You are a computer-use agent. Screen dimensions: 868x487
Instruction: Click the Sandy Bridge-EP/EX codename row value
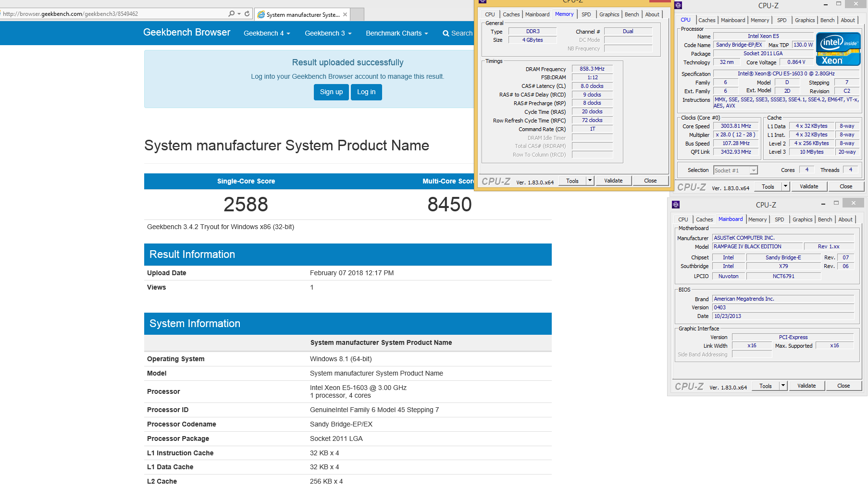[341, 424]
